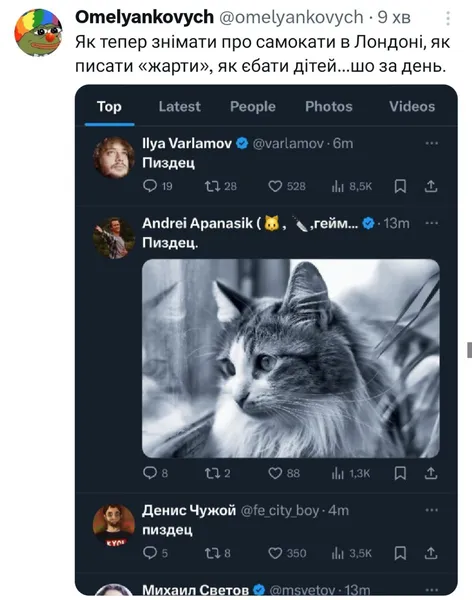The width and height of the screenshot is (472, 600).
Task: Share Ilya Varlamov's tweet
Action: (x=431, y=186)
